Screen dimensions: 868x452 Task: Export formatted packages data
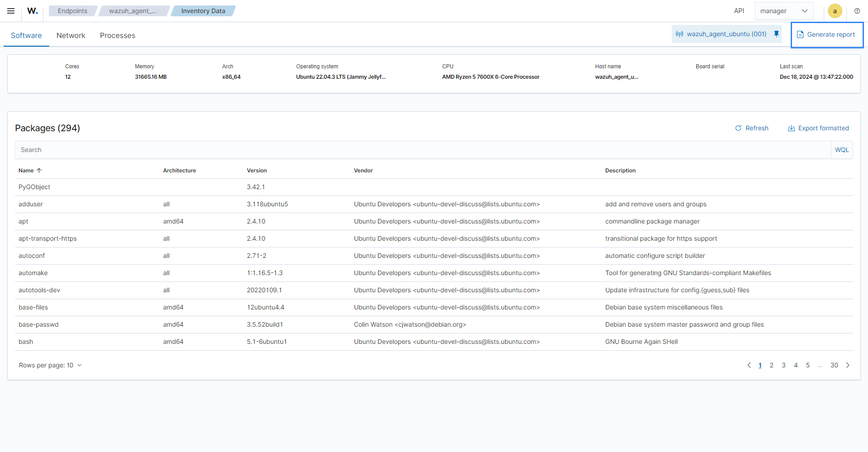[818, 128]
